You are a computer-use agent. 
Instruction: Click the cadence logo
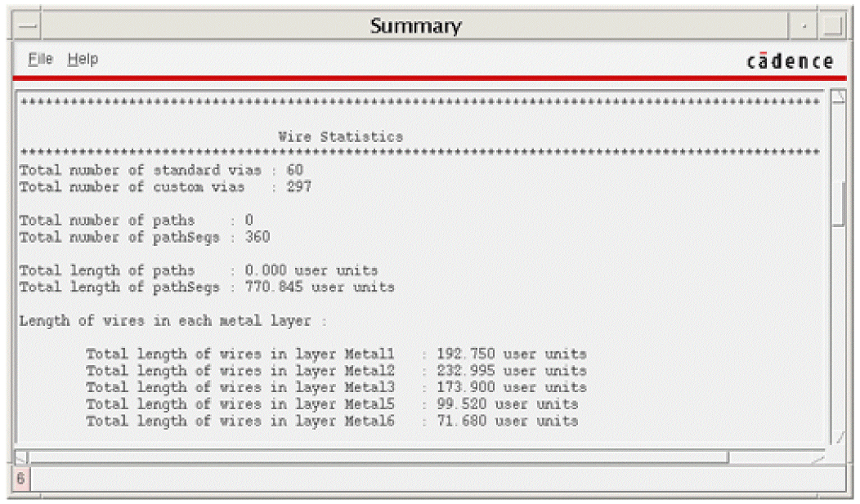pyautogui.click(x=790, y=60)
